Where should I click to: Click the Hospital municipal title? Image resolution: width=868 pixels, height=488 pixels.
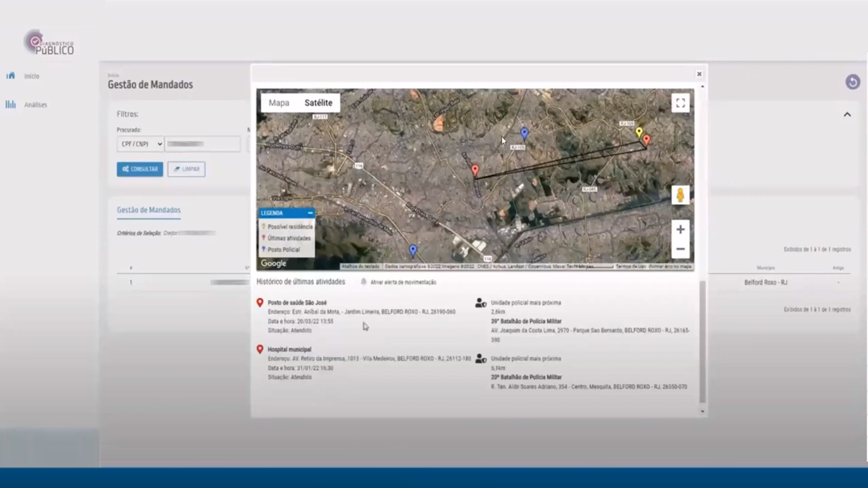tap(289, 349)
